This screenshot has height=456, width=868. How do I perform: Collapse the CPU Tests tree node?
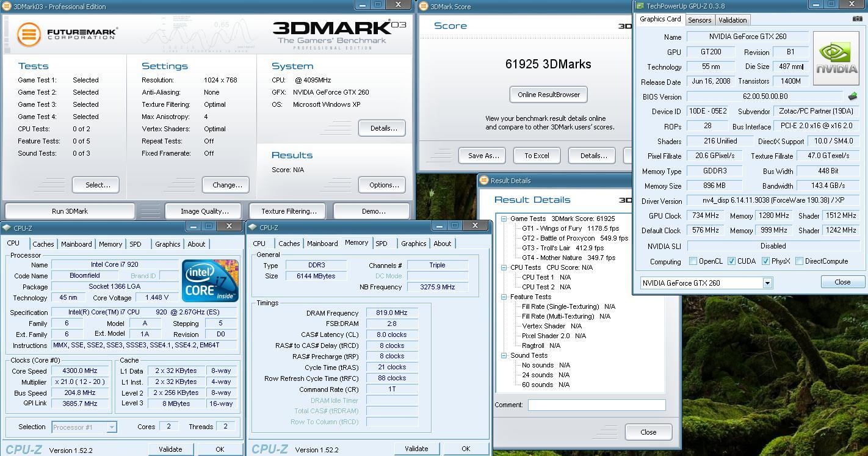coord(504,267)
